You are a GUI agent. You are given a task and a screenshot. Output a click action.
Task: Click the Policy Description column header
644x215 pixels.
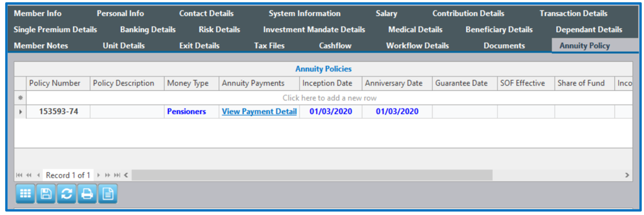point(127,83)
